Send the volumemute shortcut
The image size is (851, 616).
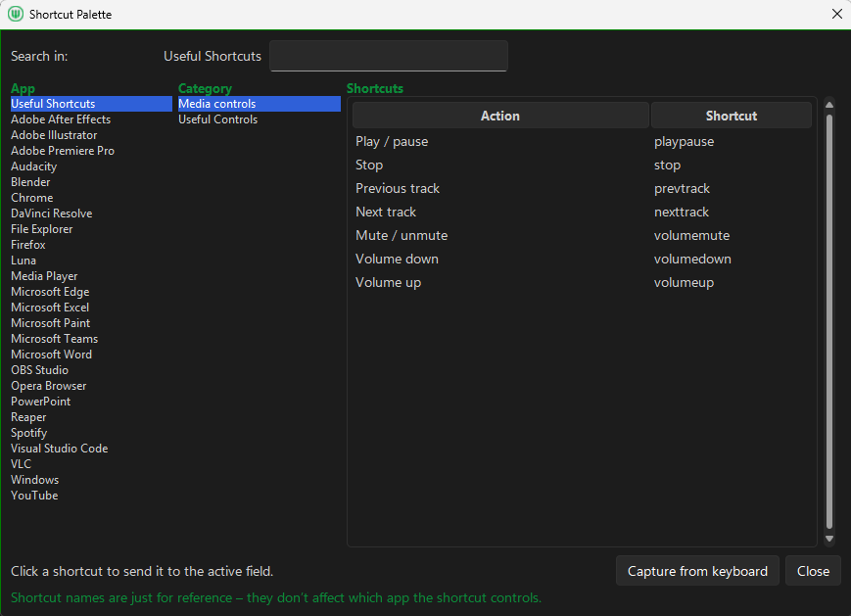pyautogui.click(x=691, y=236)
